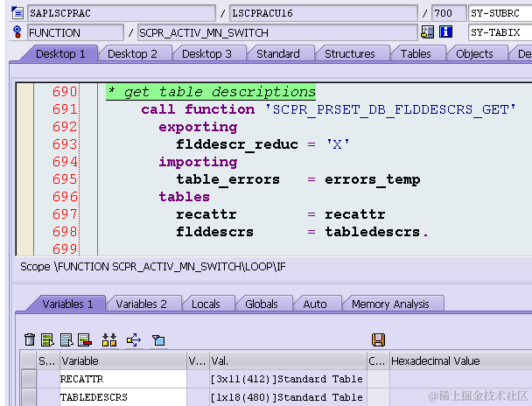Click the trash can delete icon
The height and width of the screenshot is (406, 532).
click(30, 339)
